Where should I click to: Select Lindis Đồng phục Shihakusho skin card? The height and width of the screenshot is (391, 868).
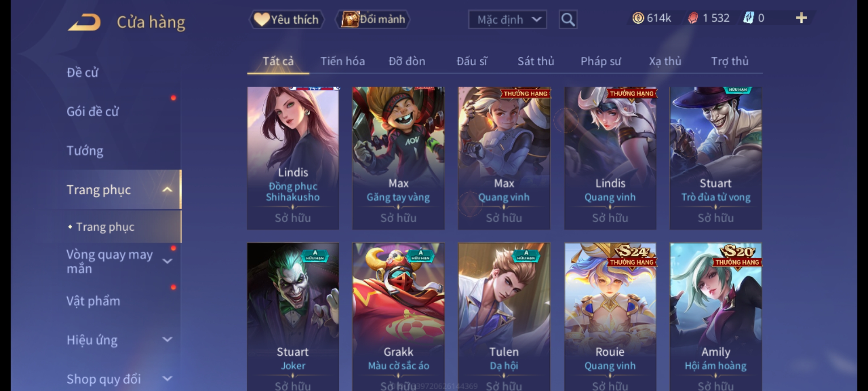293,158
